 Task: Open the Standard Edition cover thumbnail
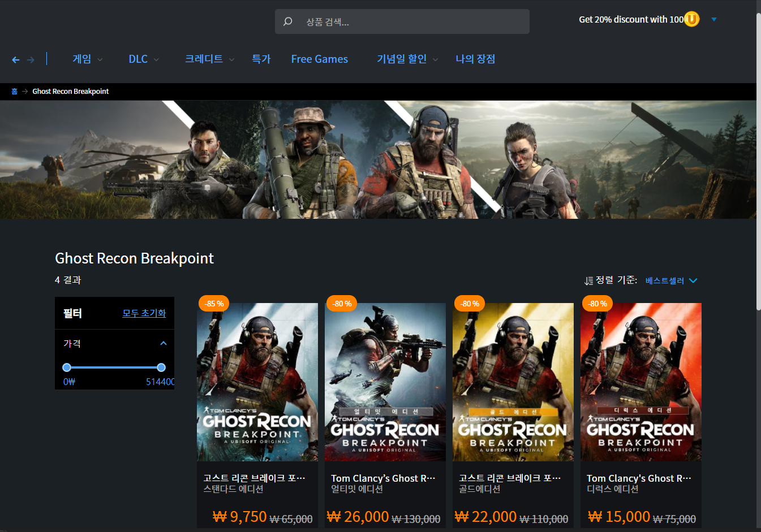257,382
